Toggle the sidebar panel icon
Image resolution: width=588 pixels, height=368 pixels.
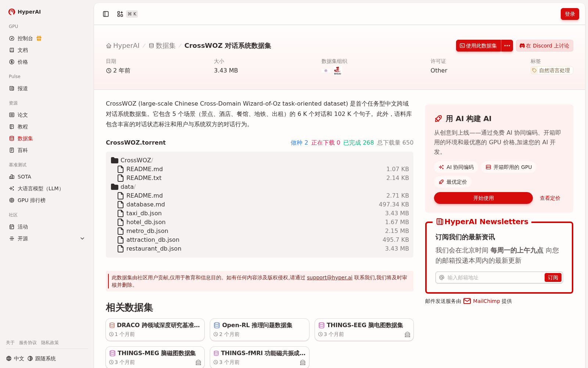pos(106,14)
